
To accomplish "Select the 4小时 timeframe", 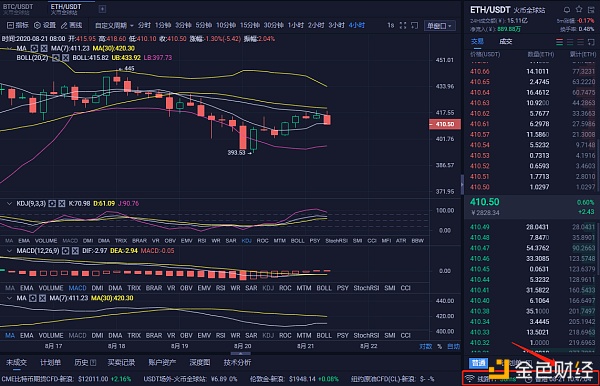I will point(357,25).
